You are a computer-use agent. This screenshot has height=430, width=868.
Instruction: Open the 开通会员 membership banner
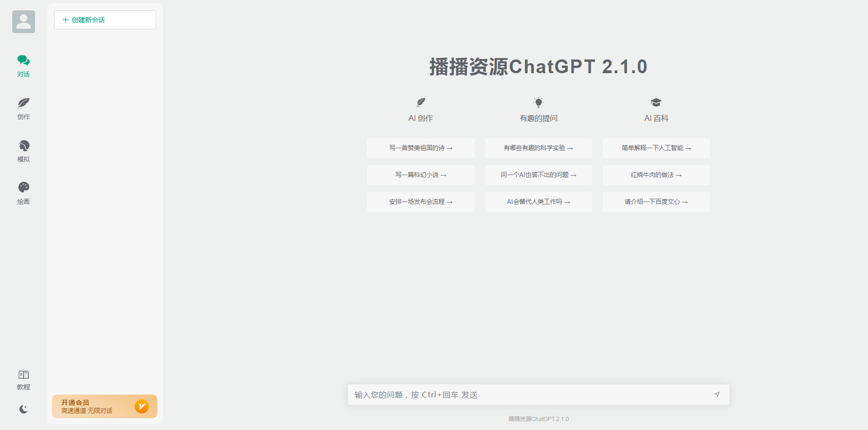click(x=104, y=406)
